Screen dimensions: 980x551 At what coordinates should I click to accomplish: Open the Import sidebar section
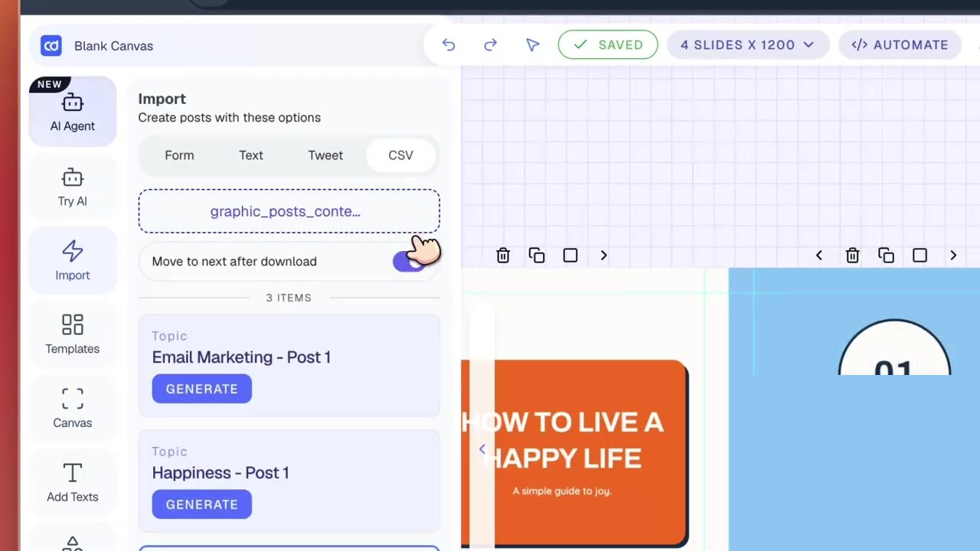[x=73, y=260]
